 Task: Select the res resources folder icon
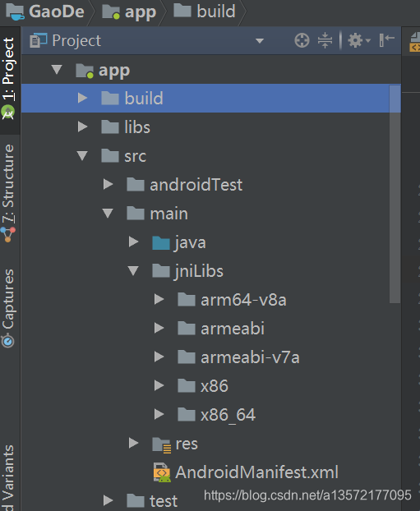point(161,444)
